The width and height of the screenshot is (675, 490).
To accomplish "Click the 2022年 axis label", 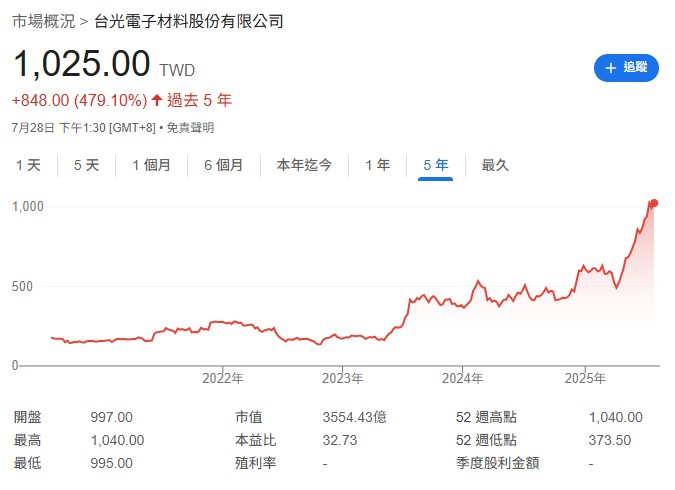I will click(x=223, y=378).
